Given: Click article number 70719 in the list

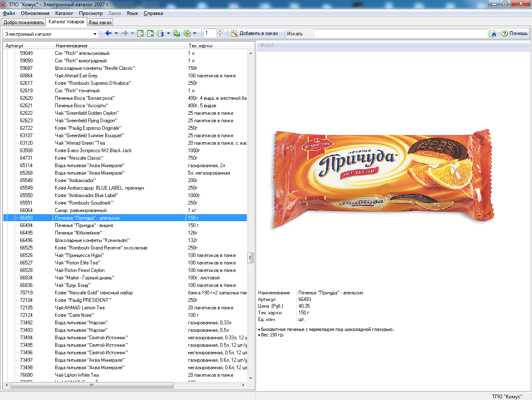Looking at the screenshot, I should [26, 293].
